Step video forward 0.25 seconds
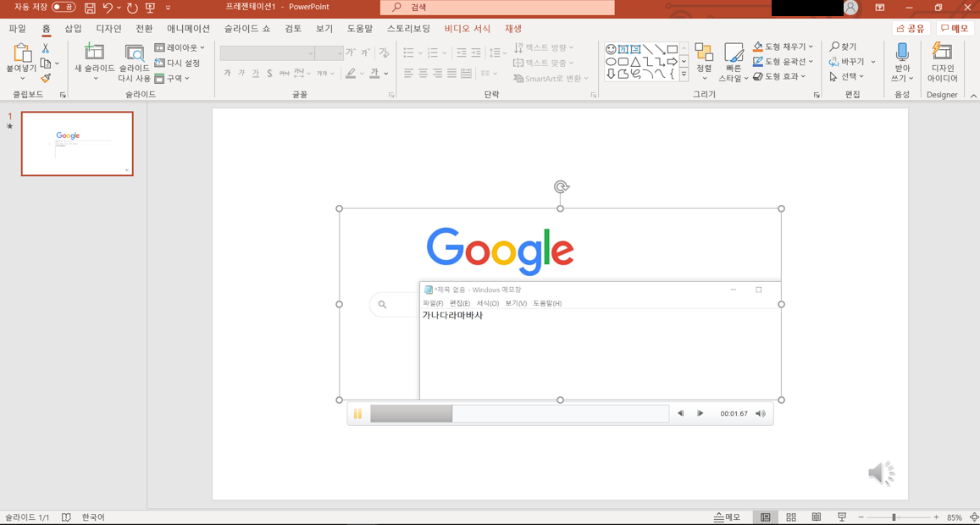 [700, 414]
